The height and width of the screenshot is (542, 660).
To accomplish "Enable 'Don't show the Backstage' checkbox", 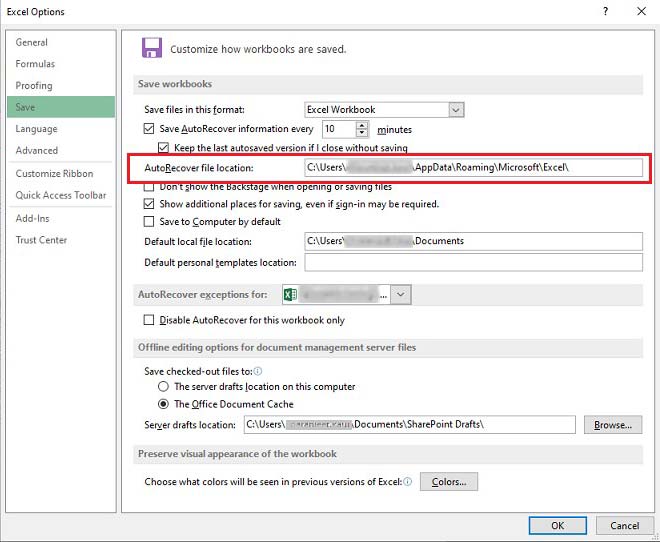I will click(x=149, y=186).
